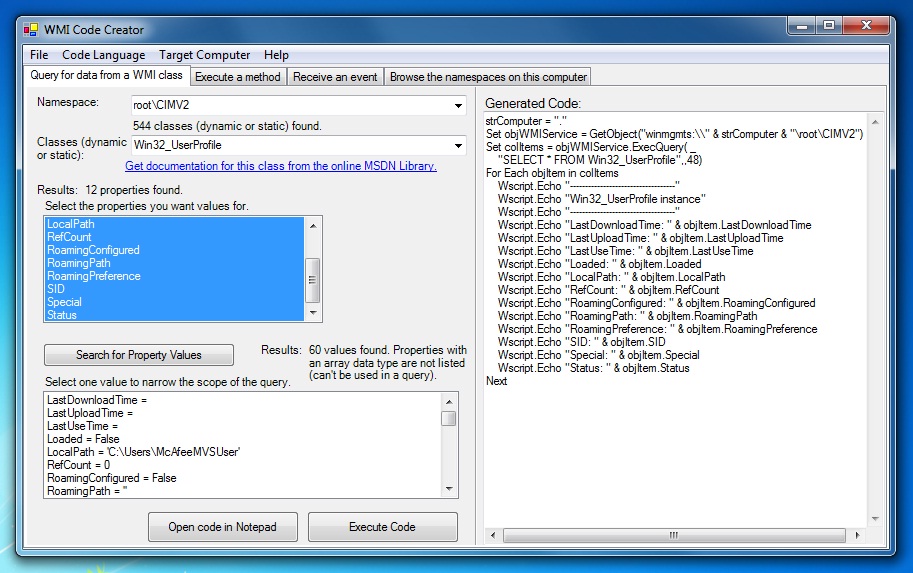Open the Target Computer menu
The height and width of the screenshot is (573, 913).
tap(204, 55)
